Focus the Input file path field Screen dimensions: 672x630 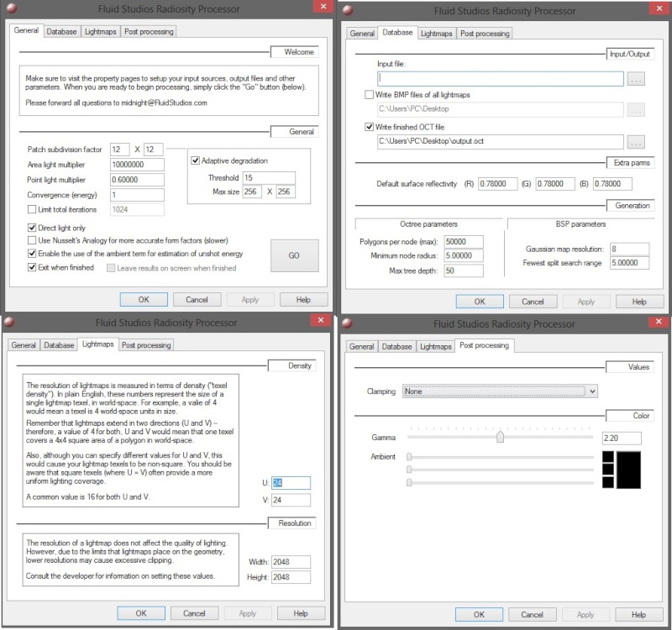pyautogui.click(x=501, y=79)
